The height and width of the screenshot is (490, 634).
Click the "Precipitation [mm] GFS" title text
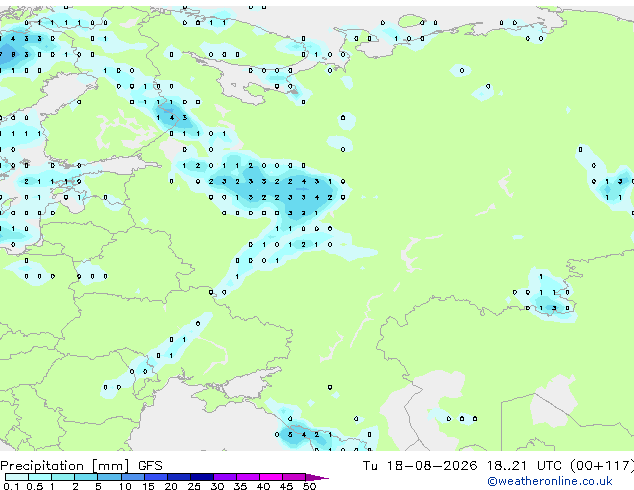tap(81, 466)
